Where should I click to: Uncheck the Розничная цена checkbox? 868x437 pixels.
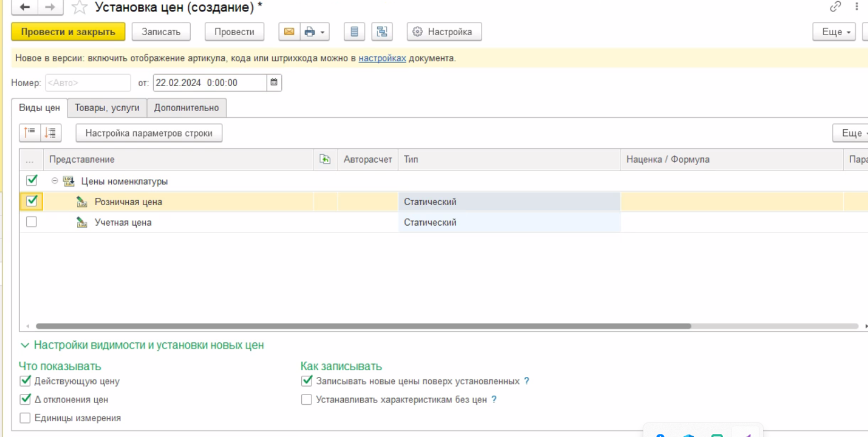pyautogui.click(x=32, y=201)
